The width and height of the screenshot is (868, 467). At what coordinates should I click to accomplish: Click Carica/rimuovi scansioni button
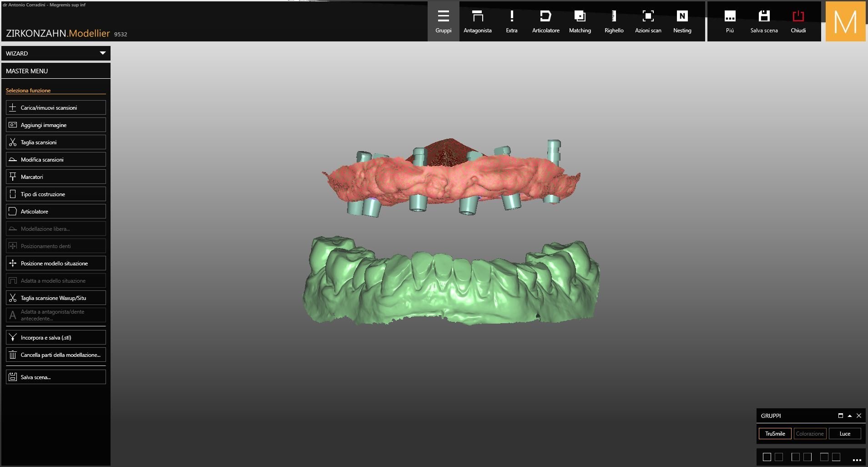pos(56,107)
